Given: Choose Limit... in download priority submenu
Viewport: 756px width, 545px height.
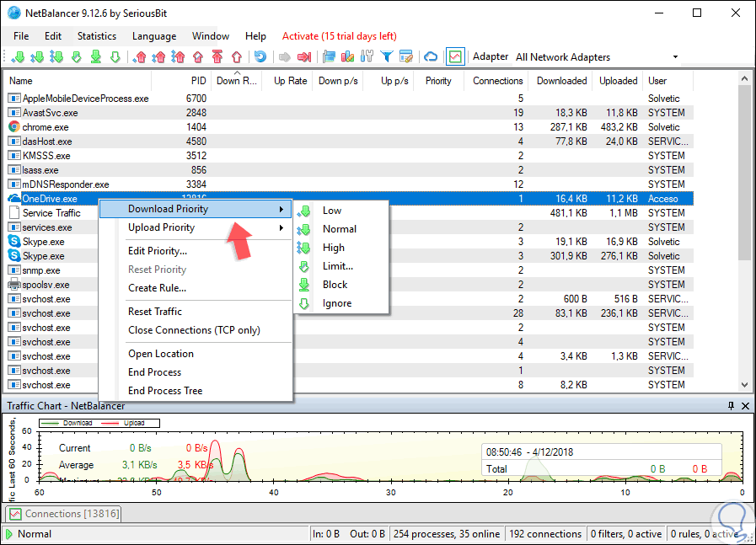Looking at the screenshot, I should [341, 266].
